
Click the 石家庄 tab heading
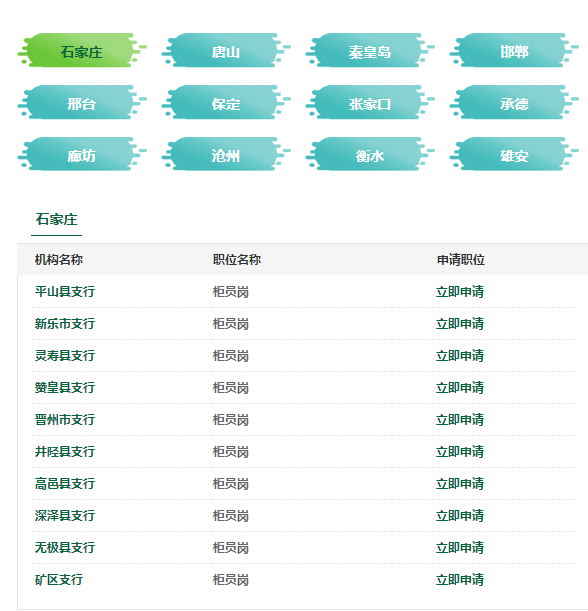coord(57,219)
